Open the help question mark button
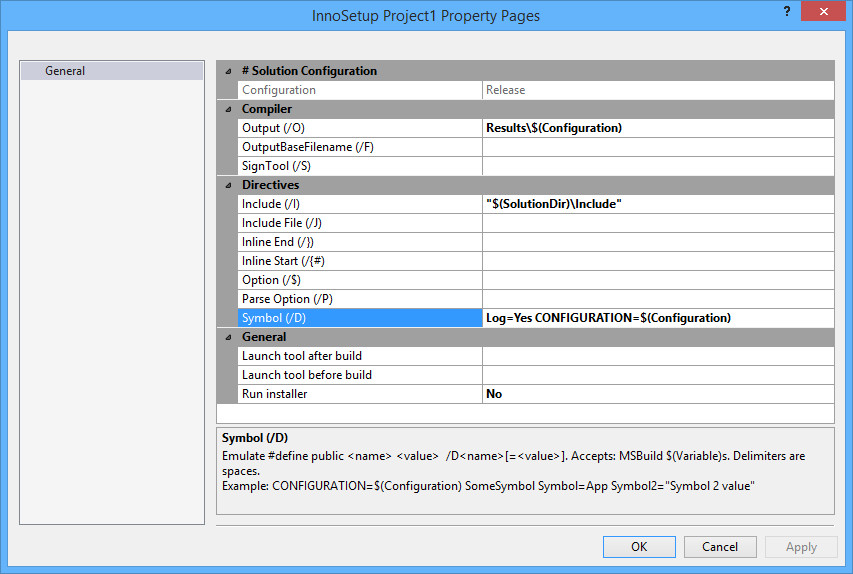853x574 pixels. [787, 11]
